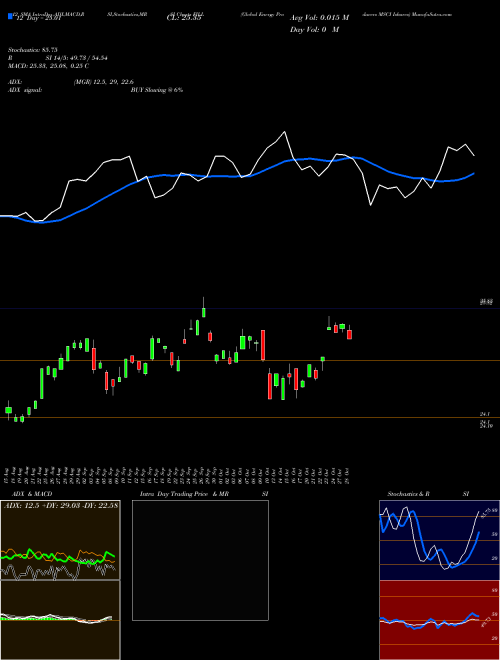This screenshot has width=500, height=660.
Task: Click the ADX mini chart with green line
Action: (60, 540)
